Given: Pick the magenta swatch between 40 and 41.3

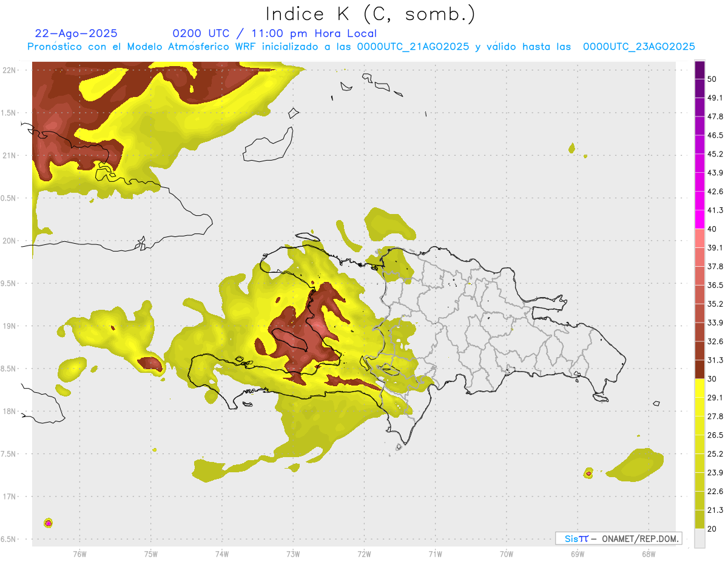Looking at the screenshot, I should [699, 219].
